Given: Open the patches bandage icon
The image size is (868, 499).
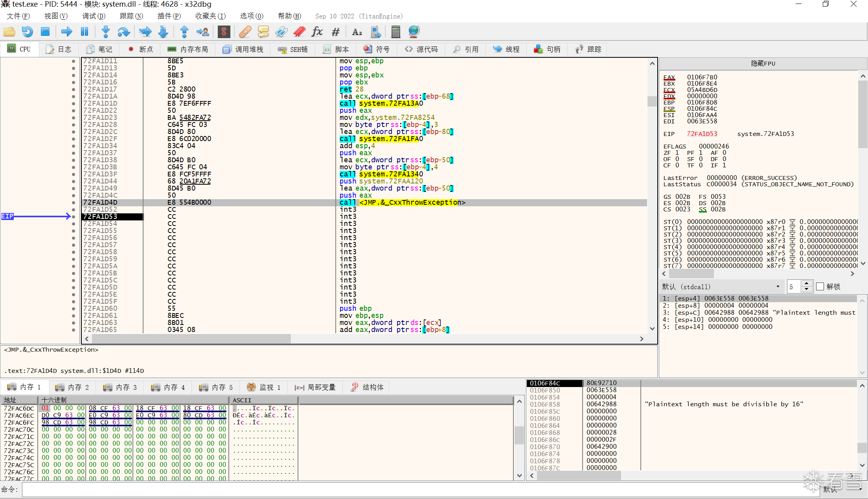Looking at the screenshot, I should [245, 32].
